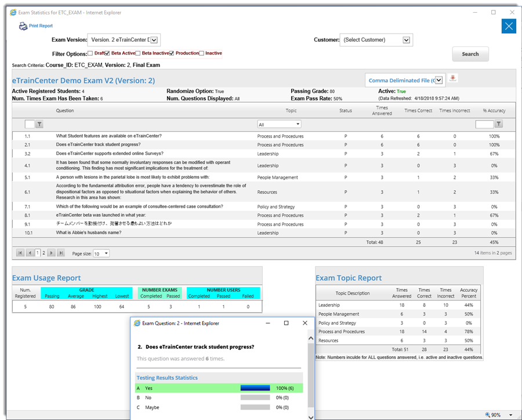The image size is (522, 420).
Task: Click the '14 items in 2 pages' text
Action: (493, 253)
